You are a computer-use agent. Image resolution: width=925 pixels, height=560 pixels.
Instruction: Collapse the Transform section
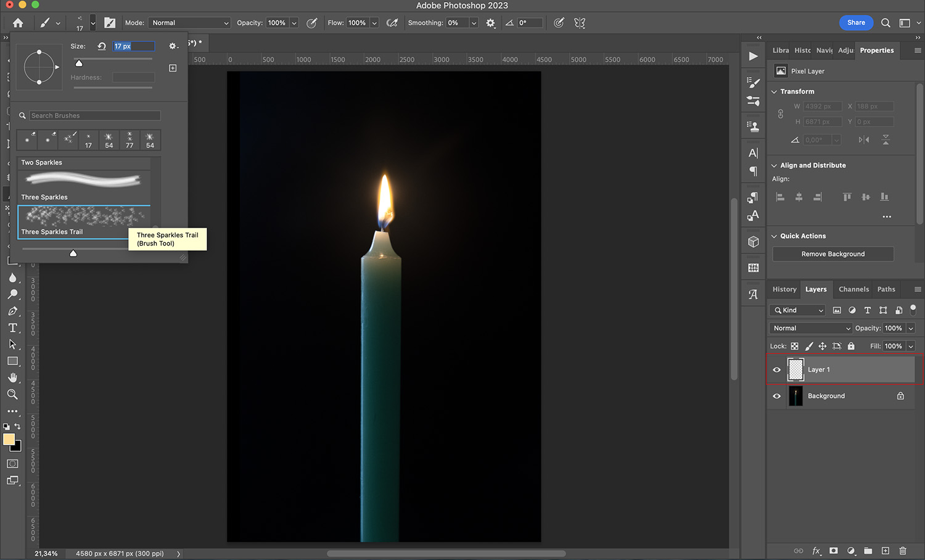(774, 92)
